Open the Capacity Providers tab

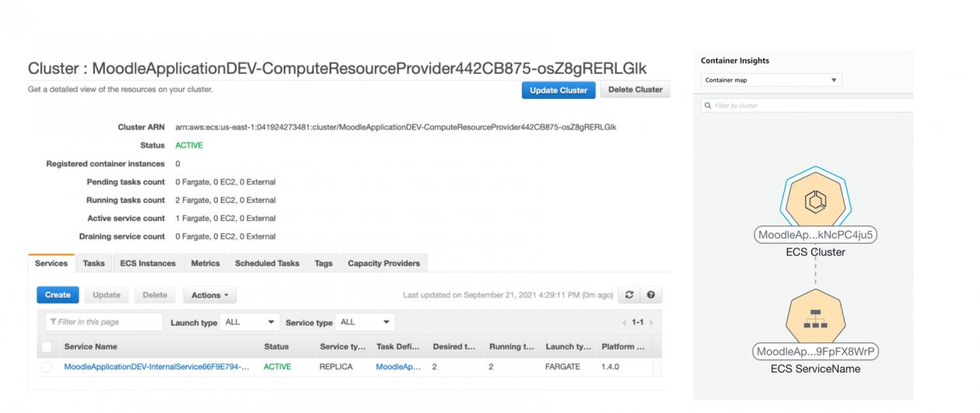tap(383, 264)
